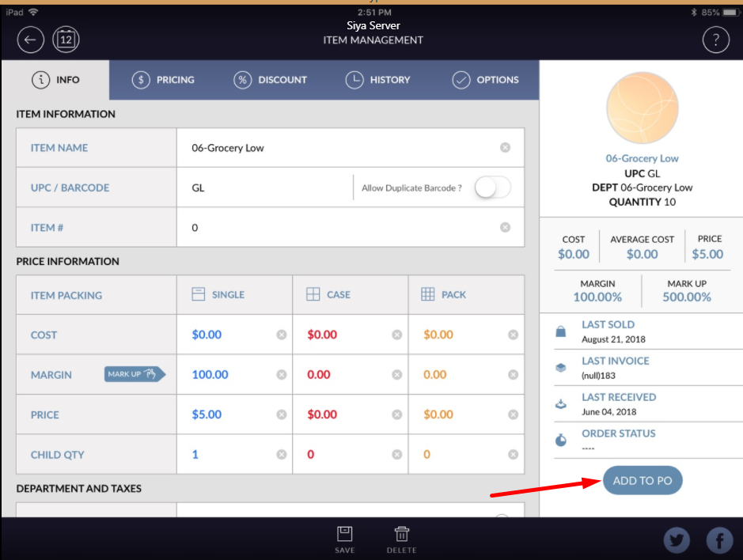Open the calendar icon in header

[66, 40]
